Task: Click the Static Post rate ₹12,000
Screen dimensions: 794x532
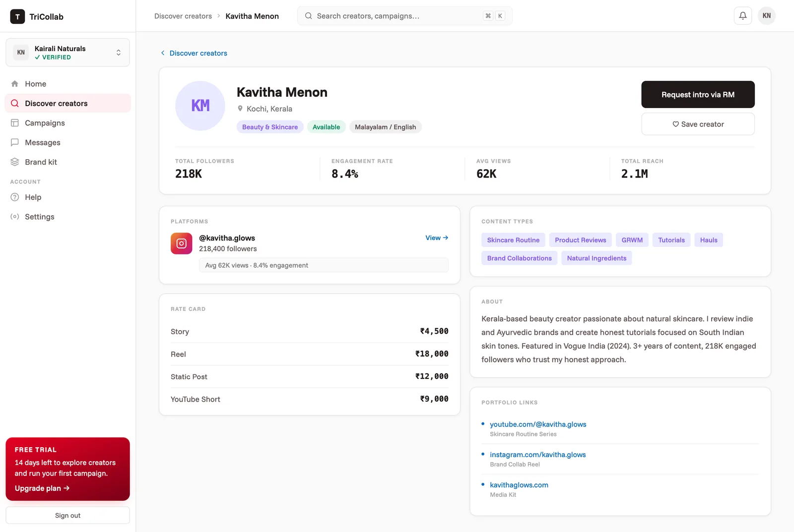Action: coord(432,376)
